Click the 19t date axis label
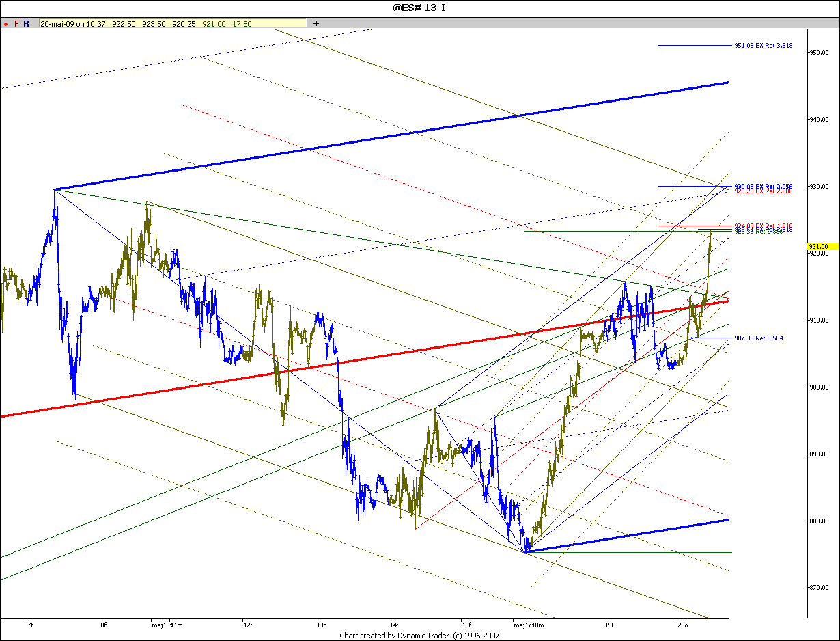This screenshot has height=641, width=840. tap(609, 625)
